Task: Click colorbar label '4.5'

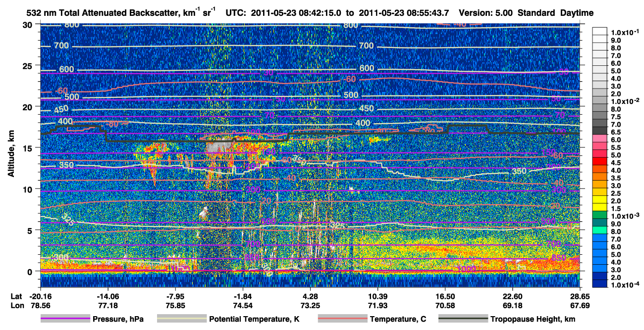Action: click(616, 163)
